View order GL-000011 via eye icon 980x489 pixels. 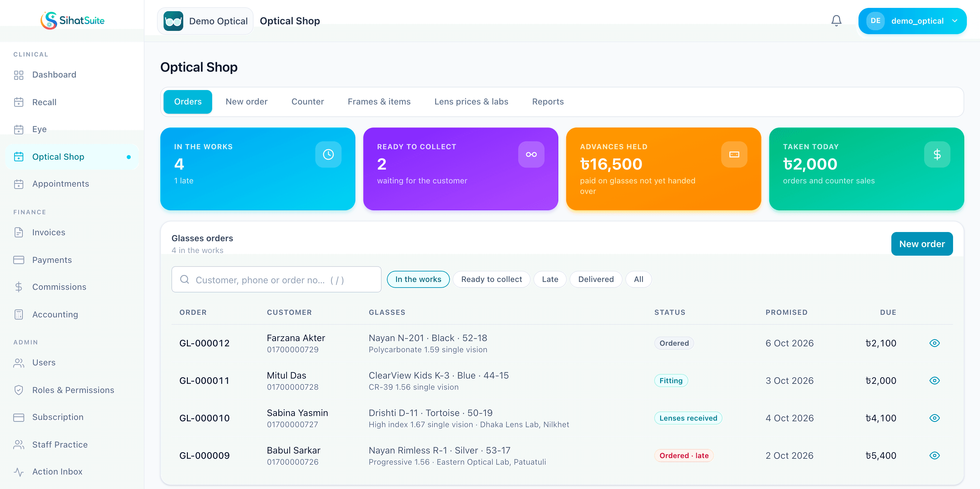(x=934, y=381)
